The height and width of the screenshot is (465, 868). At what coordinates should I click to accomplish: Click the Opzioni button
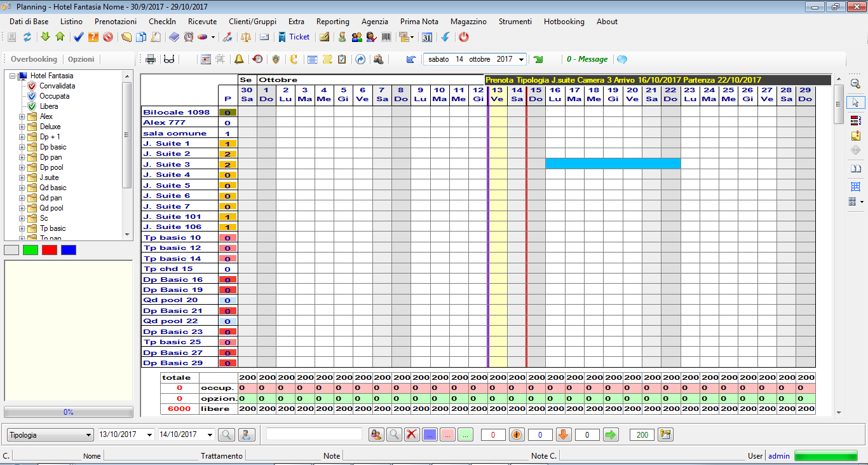(81, 59)
